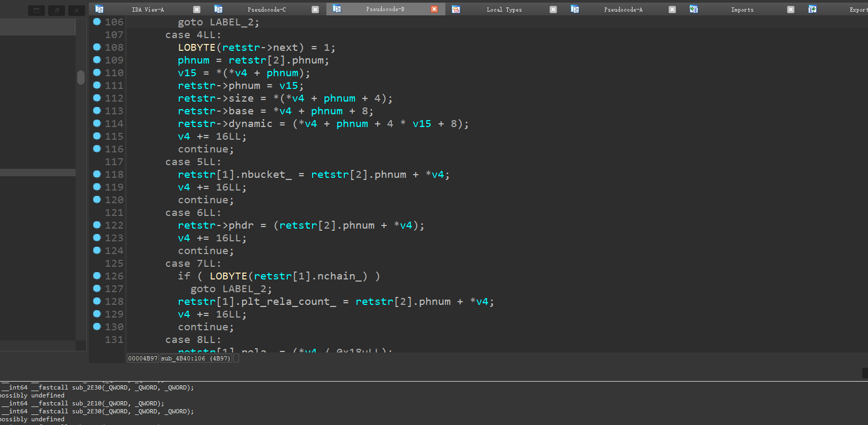The height and width of the screenshot is (425, 868).
Task: Click 'case 8LL:' label
Action: coord(193,339)
